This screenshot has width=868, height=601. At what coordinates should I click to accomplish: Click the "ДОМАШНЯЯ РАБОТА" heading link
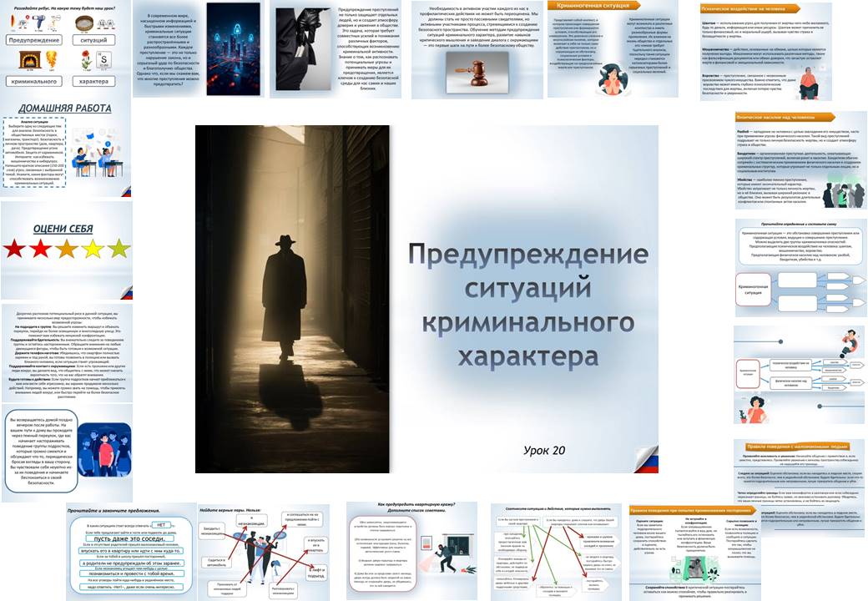point(65,109)
